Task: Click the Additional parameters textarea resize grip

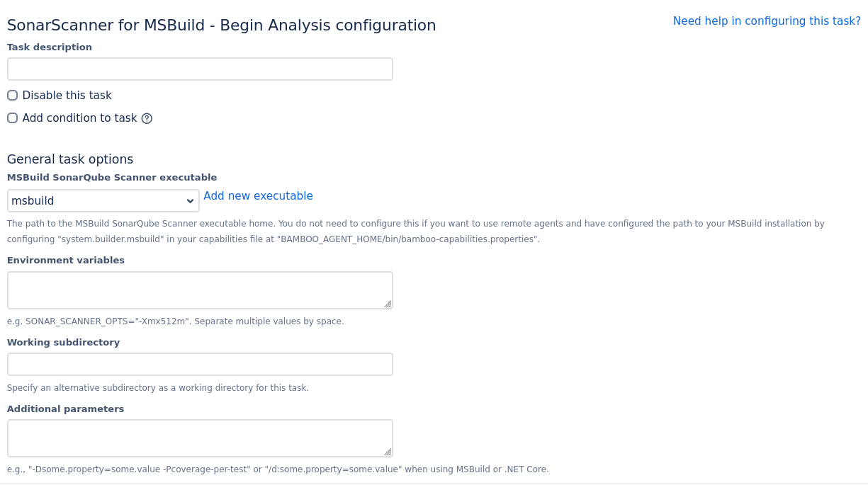Action: [388, 452]
